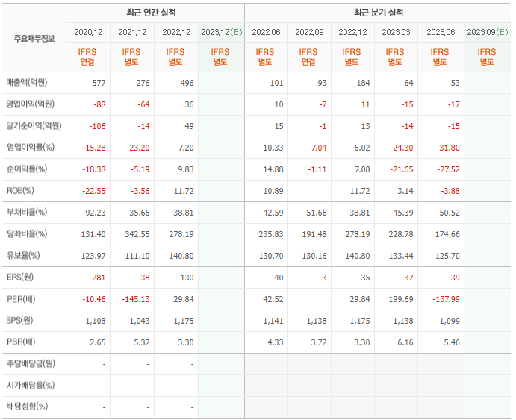Click quarterly column header 2022.06
Screen dimensions: 516x420
click(x=266, y=32)
